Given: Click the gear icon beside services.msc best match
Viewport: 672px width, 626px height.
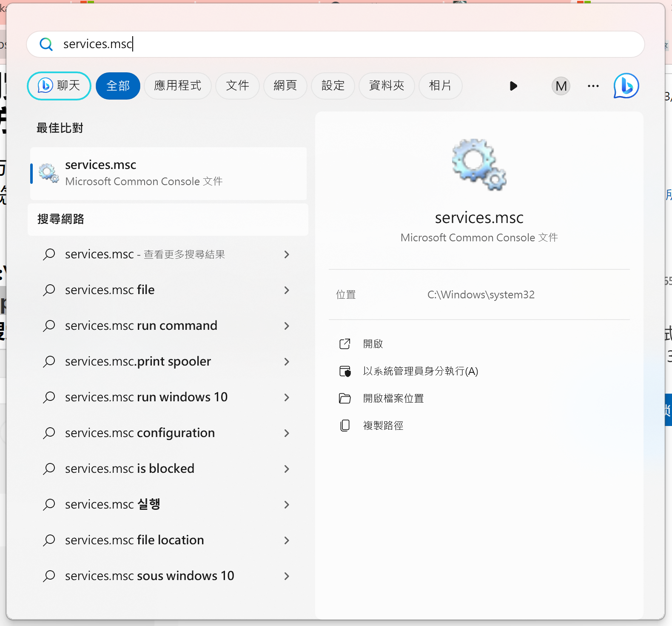Looking at the screenshot, I should point(49,173).
